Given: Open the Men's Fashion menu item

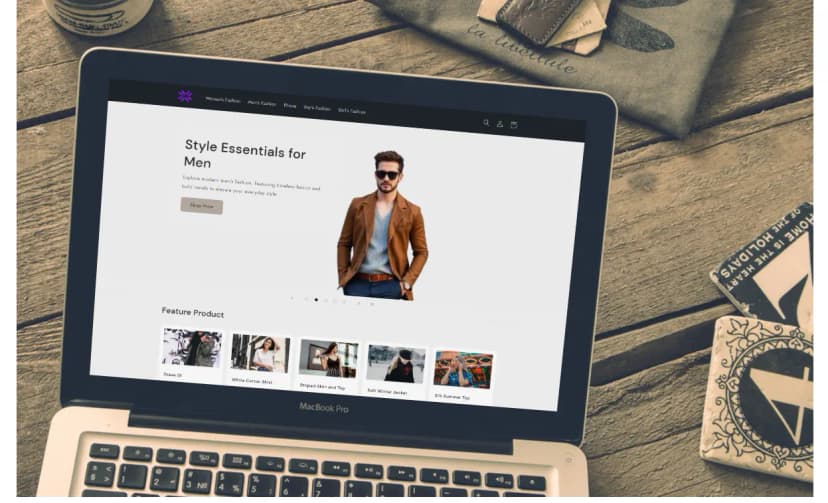Looking at the screenshot, I should click(262, 103).
